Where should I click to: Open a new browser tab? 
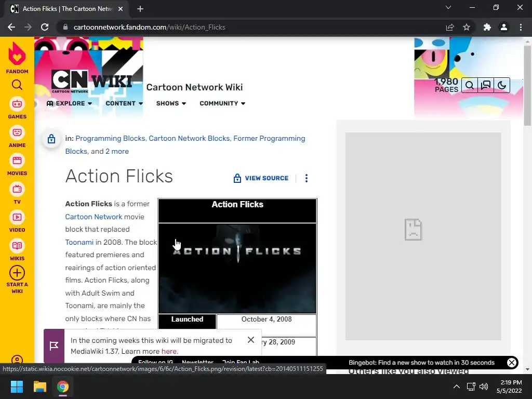140,9
